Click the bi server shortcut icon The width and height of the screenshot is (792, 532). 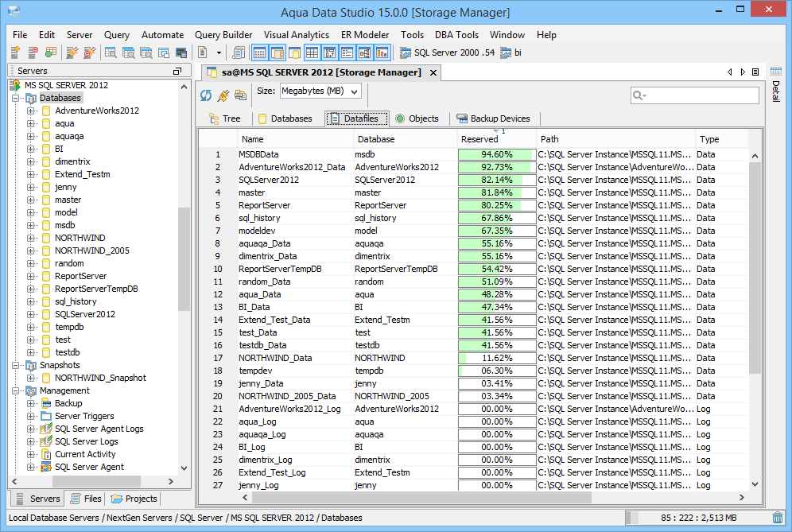[x=506, y=52]
